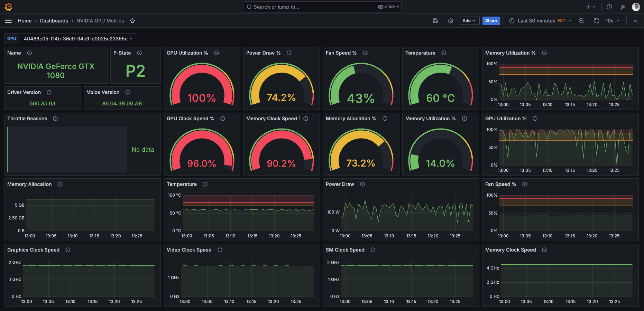The image size is (644, 311).
Task: Open the news feed icon
Action: click(x=623, y=7)
